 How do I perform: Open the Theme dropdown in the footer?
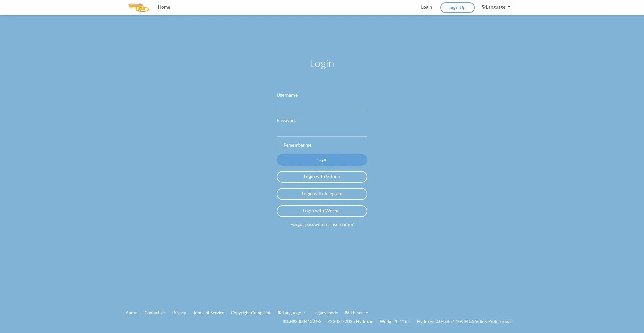357,313
